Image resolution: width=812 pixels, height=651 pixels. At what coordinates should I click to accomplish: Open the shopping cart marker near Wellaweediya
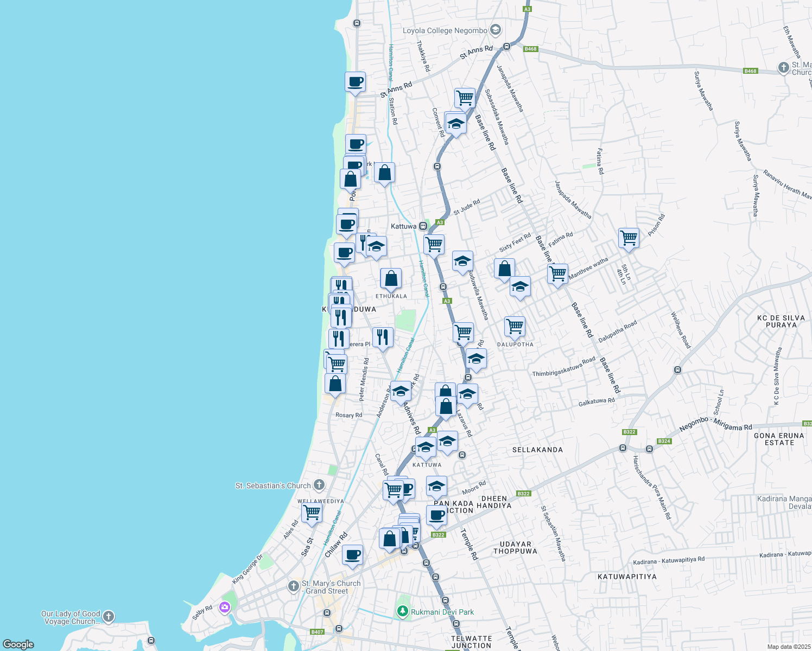pos(312,513)
